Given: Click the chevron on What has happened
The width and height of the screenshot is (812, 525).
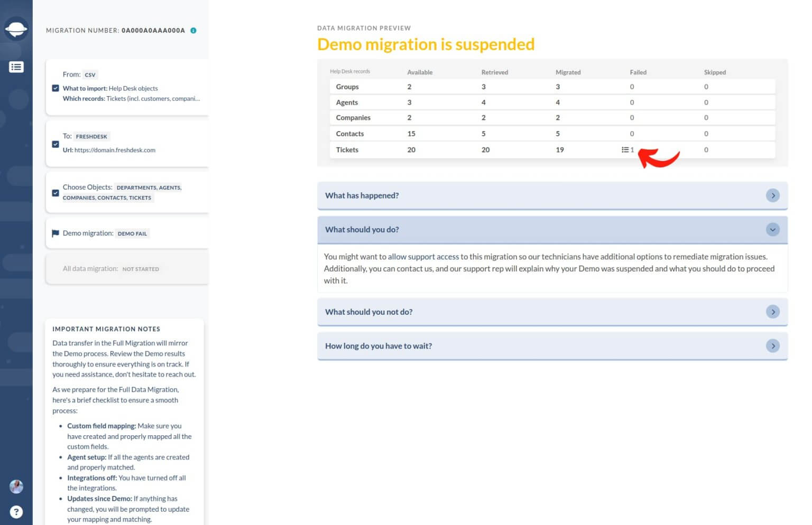Looking at the screenshot, I should [x=773, y=195].
